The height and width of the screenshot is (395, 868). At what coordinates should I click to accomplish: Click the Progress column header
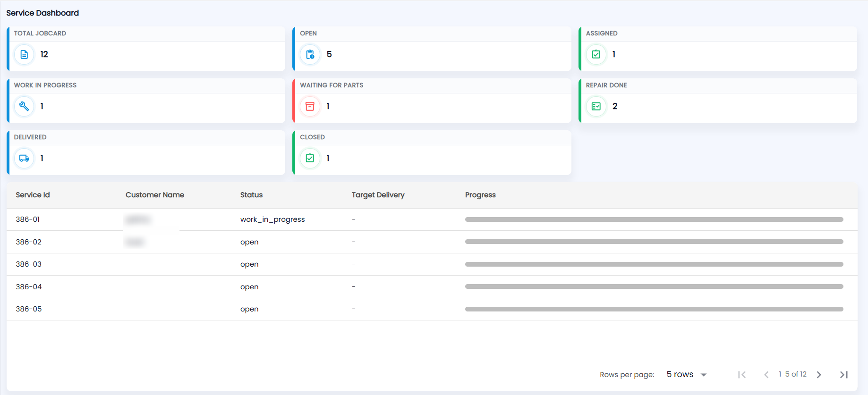(x=480, y=195)
